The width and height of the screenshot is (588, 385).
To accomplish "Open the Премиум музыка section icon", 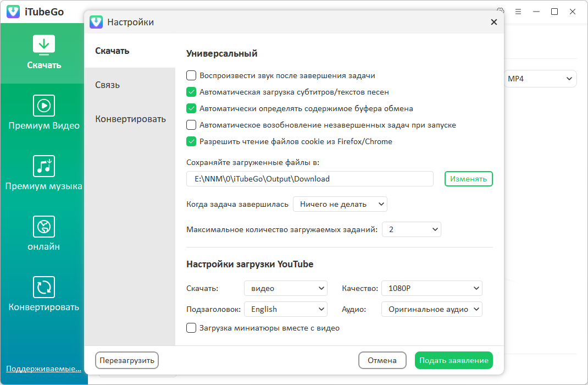I will pos(44,166).
